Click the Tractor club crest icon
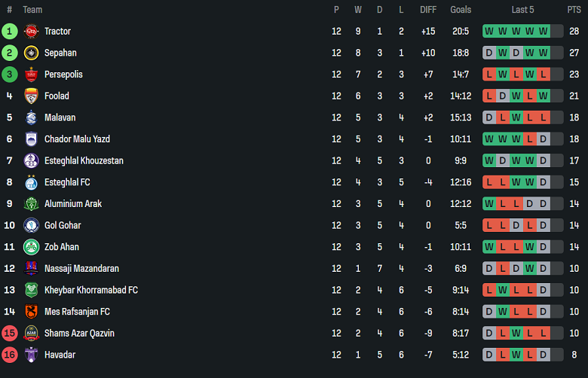Viewport: 588px width, 378px height. (x=31, y=32)
